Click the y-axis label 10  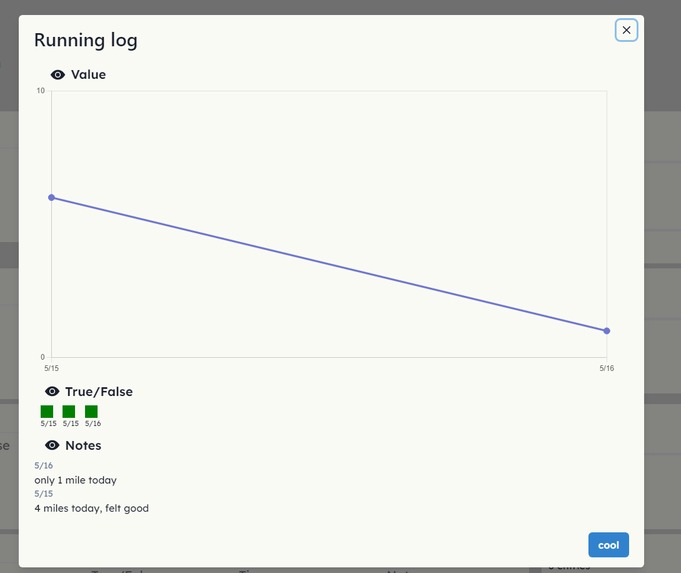[40, 90]
